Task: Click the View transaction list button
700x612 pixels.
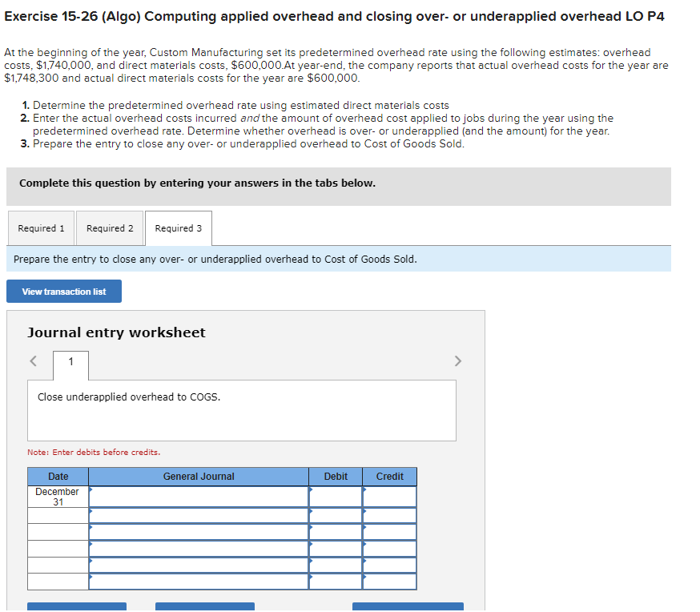Action: (x=63, y=291)
